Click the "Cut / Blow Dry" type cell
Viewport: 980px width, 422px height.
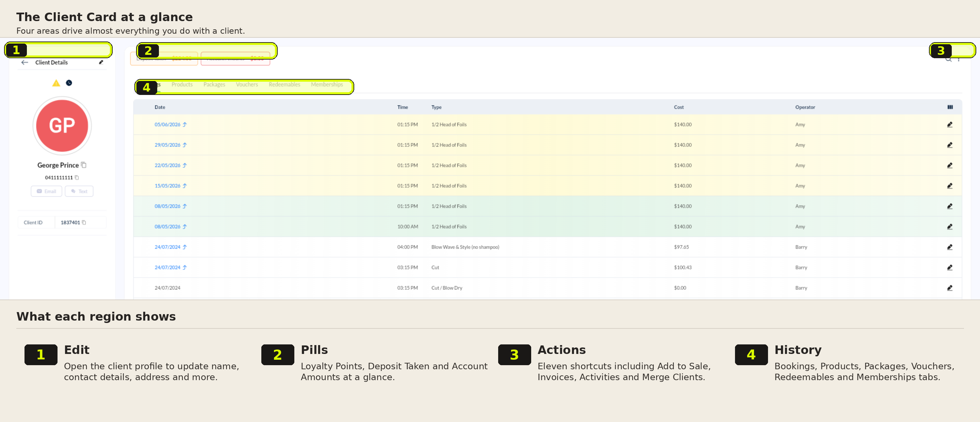[x=447, y=288]
